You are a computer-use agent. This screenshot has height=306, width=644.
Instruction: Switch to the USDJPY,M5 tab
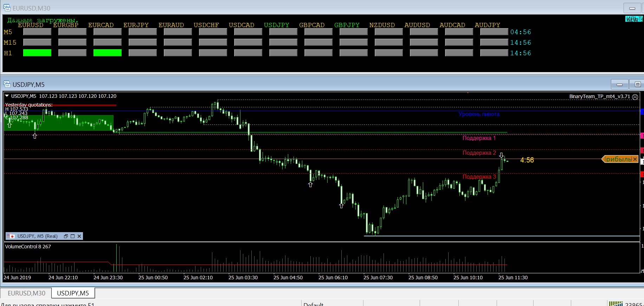pos(73,293)
